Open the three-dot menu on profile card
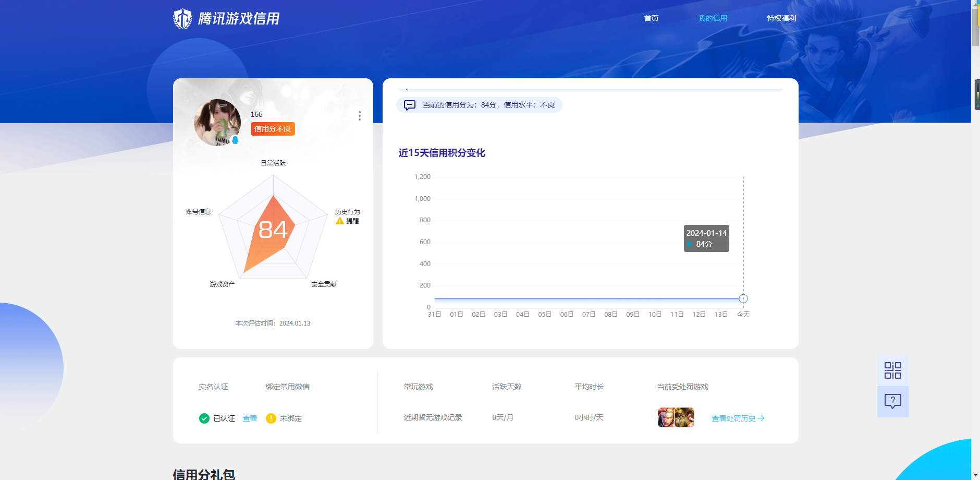Viewport: 980px width, 480px height. [x=360, y=116]
